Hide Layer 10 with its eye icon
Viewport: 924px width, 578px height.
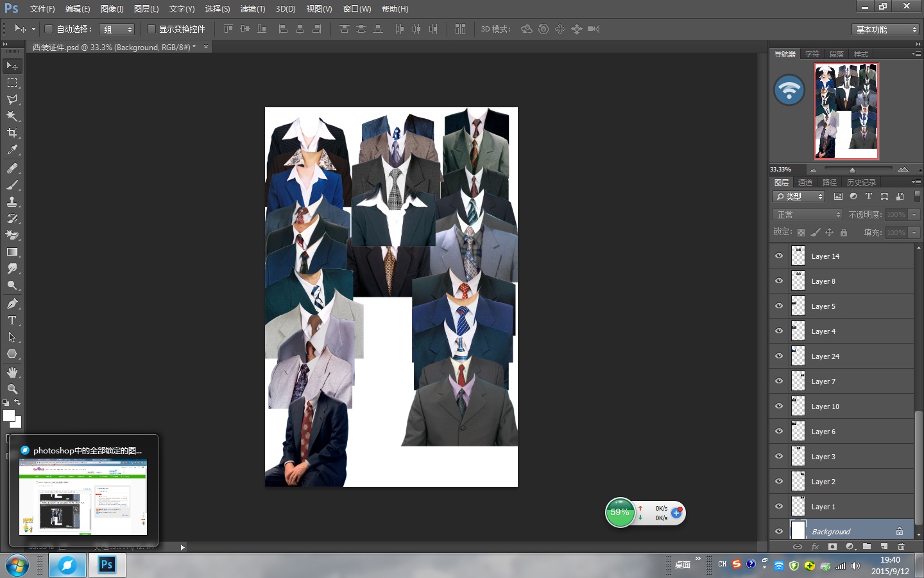pos(779,406)
